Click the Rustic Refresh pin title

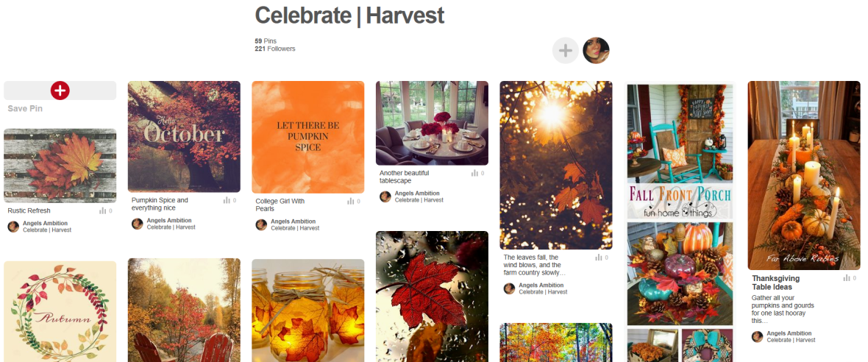click(x=29, y=211)
